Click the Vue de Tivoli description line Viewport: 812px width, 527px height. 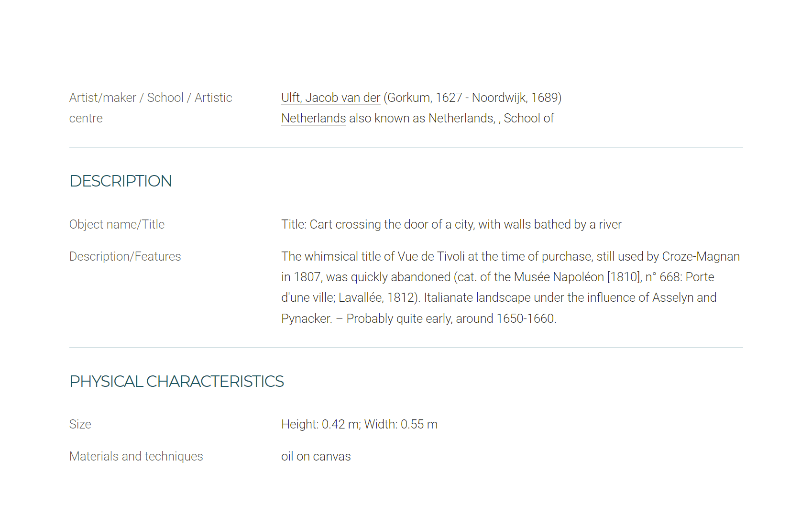(510, 256)
